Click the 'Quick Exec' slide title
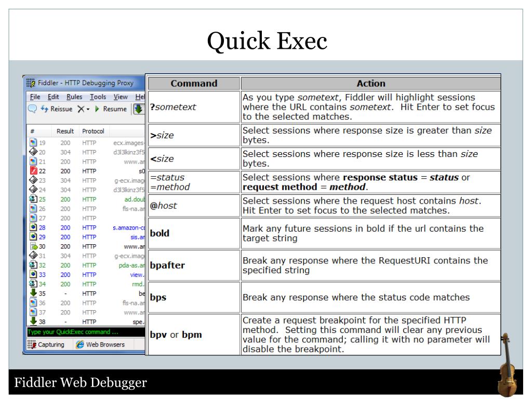Image resolution: width=532 pixels, height=399 pixels. [267, 41]
